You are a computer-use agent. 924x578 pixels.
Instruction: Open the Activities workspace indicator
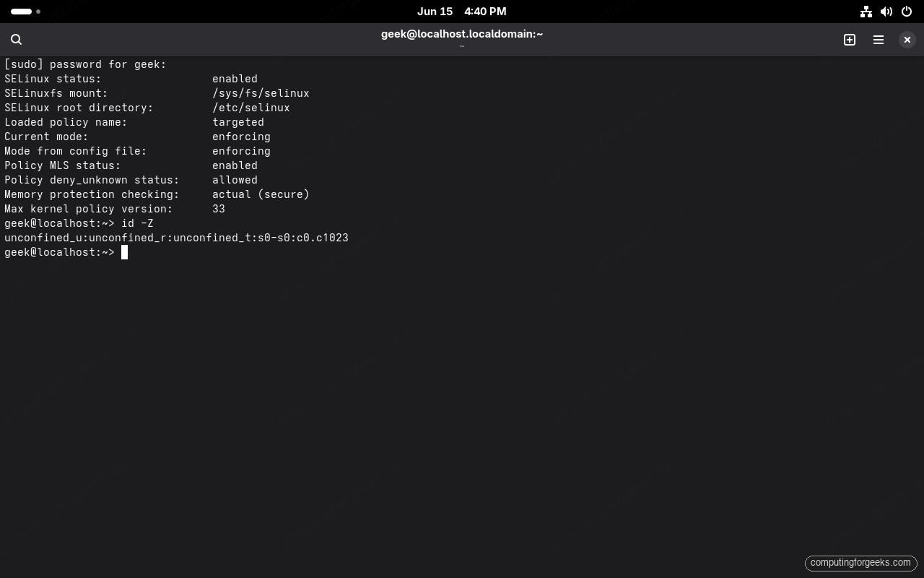tap(26, 12)
